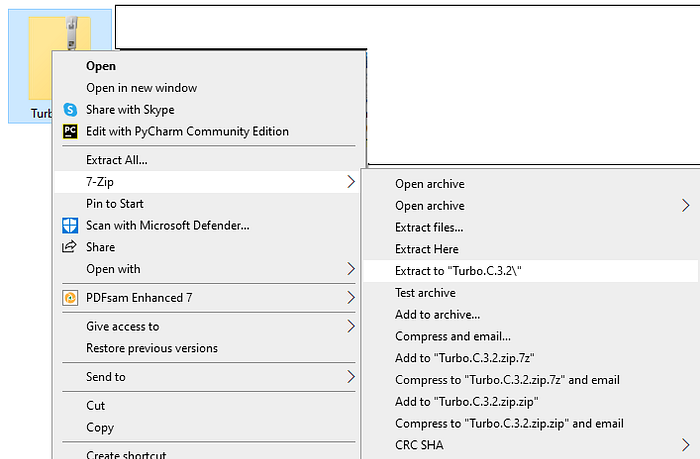Click the Microsoft Defender shield icon
Image resolution: width=700 pixels, height=459 pixels.
pos(70,225)
